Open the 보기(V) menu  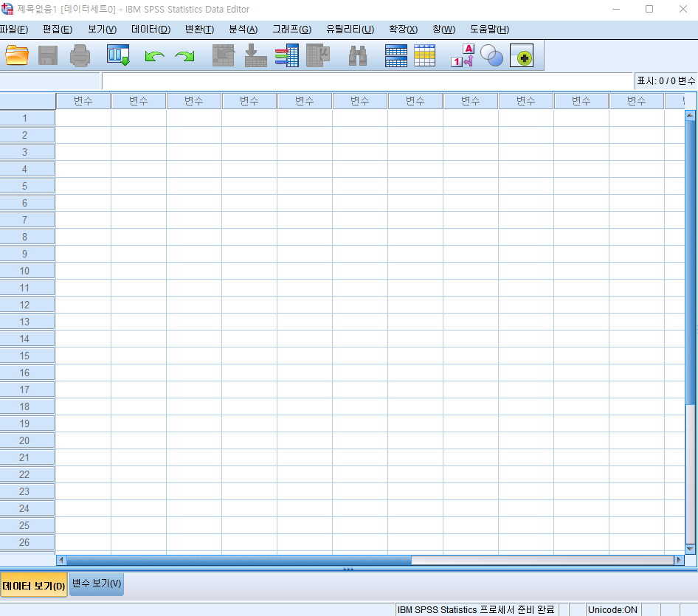pos(102,30)
